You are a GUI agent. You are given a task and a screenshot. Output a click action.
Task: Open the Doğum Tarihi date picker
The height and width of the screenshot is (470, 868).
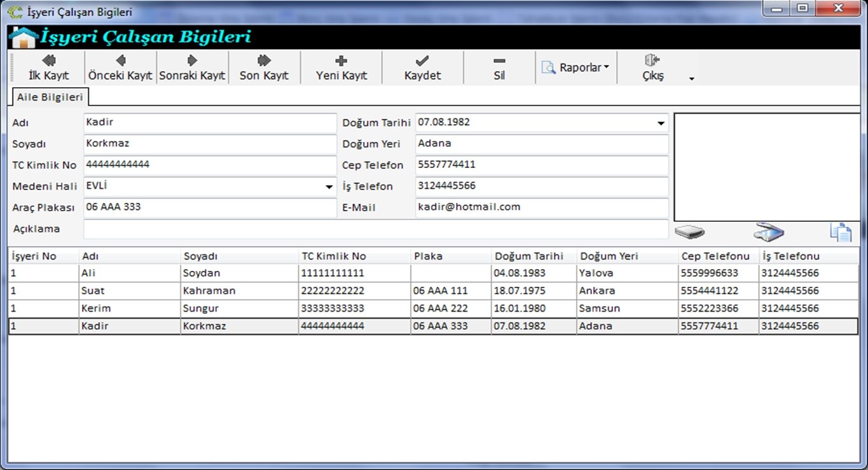point(661,123)
